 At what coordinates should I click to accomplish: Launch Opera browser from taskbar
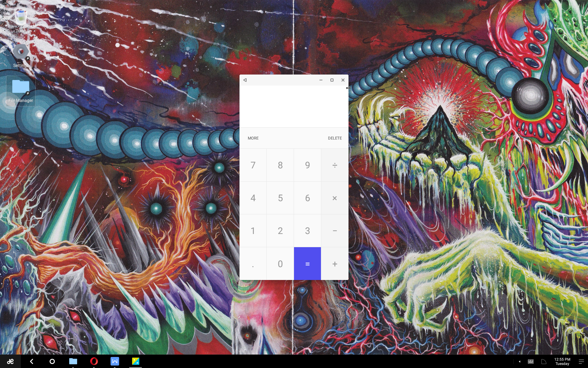[94, 362]
